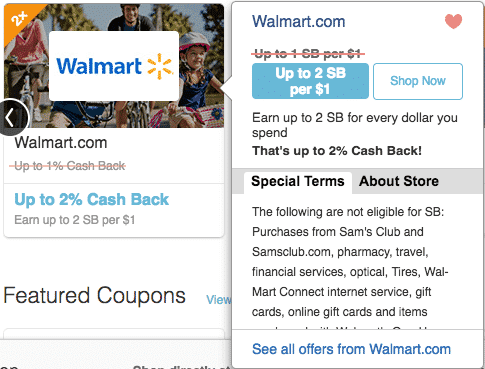The width and height of the screenshot is (485, 369).
Task: Click Walmart.com store name under the image
Action: [61, 143]
